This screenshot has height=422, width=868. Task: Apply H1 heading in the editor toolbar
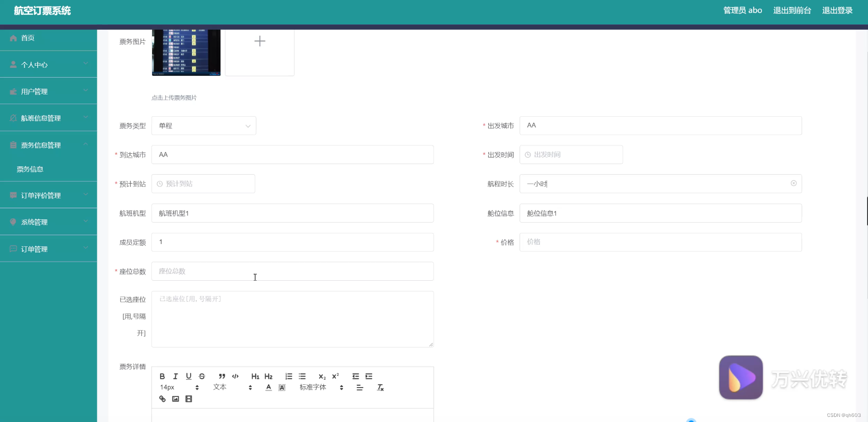pyautogui.click(x=254, y=376)
